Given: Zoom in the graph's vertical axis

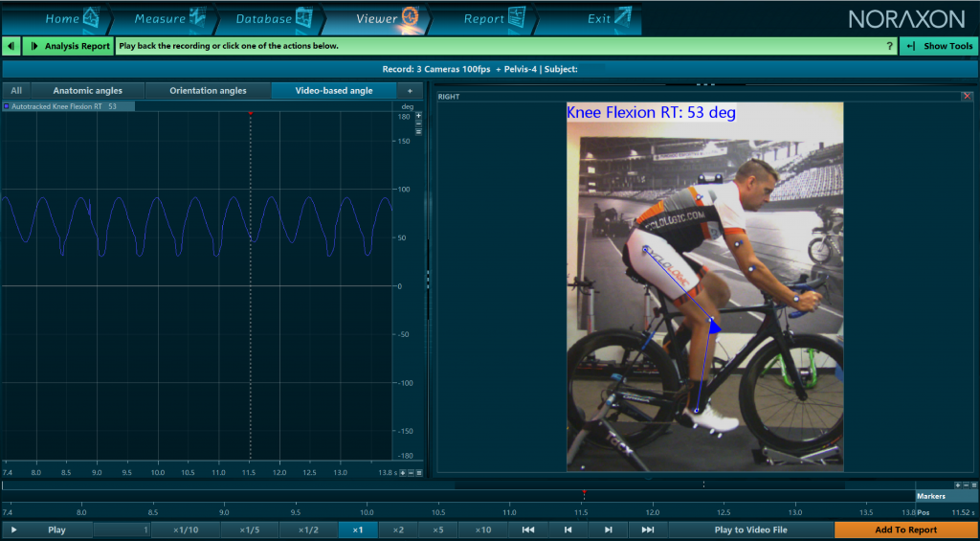Looking at the screenshot, I should 419,116.
